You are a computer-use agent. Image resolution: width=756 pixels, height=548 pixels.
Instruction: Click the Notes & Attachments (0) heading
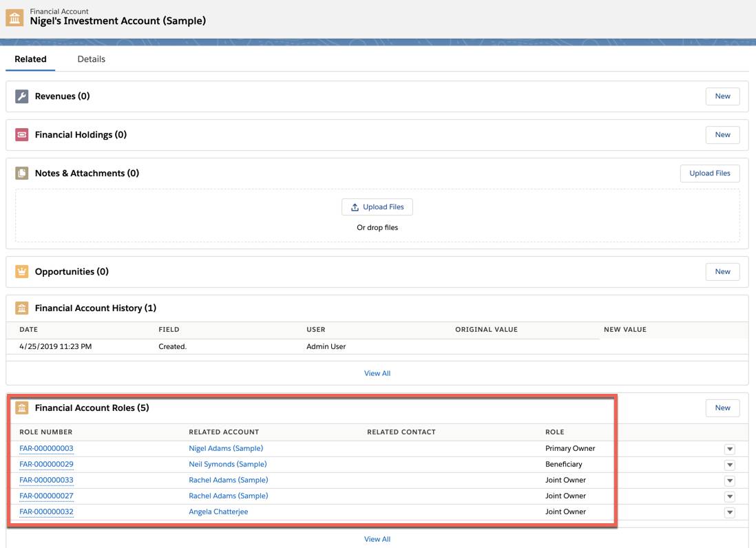tap(87, 173)
